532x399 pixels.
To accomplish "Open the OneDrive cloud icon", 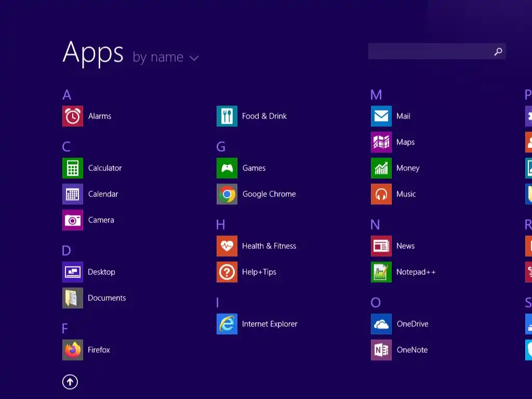I will pyautogui.click(x=381, y=324).
